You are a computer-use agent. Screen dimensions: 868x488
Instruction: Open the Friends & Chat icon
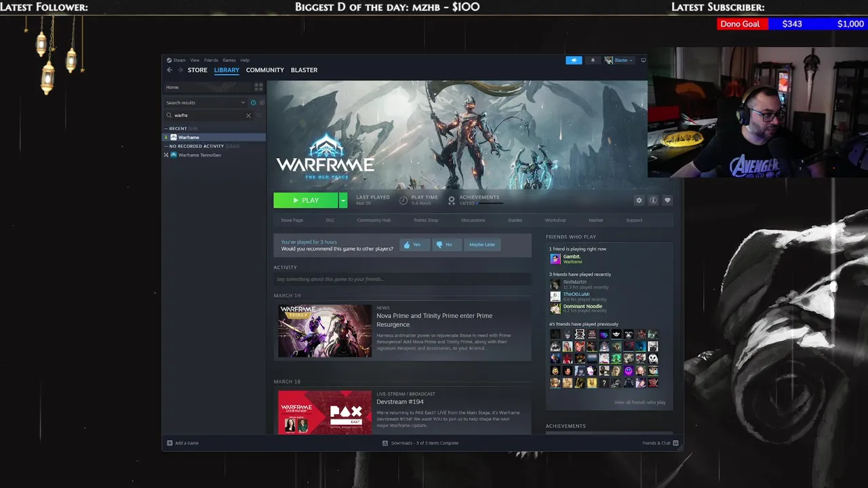tap(675, 443)
